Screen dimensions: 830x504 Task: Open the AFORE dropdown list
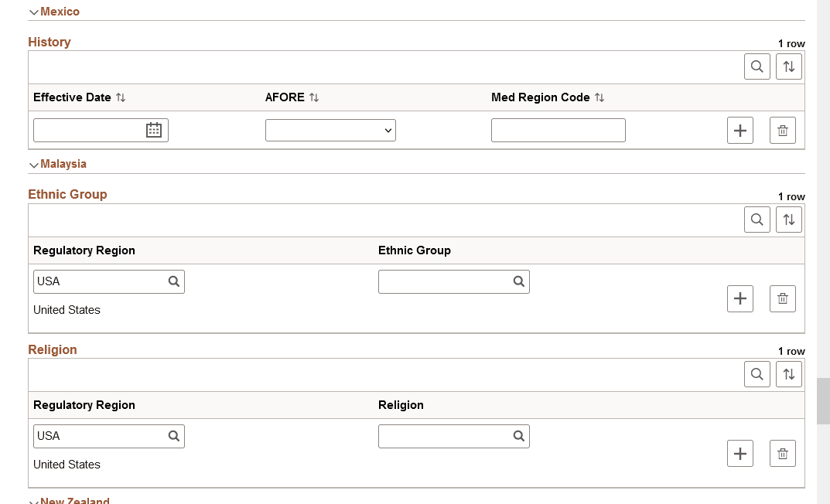point(330,130)
